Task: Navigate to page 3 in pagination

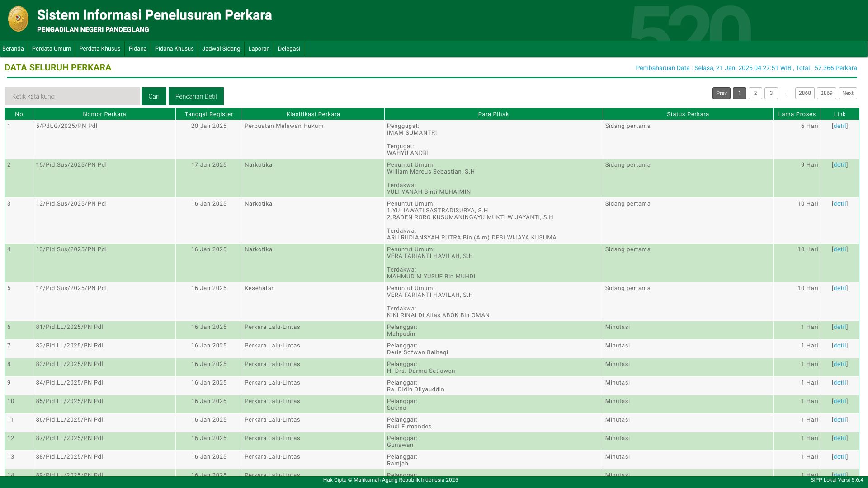Action: [771, 93]
